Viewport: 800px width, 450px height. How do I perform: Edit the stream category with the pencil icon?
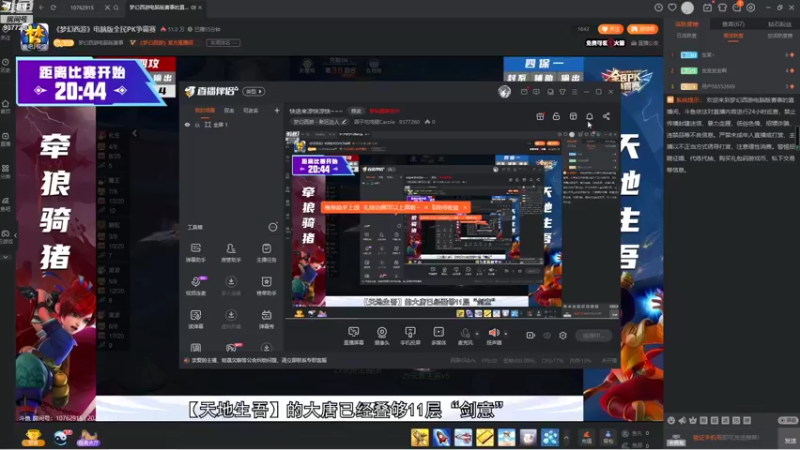pyautogui.click(x=344, y=122)
